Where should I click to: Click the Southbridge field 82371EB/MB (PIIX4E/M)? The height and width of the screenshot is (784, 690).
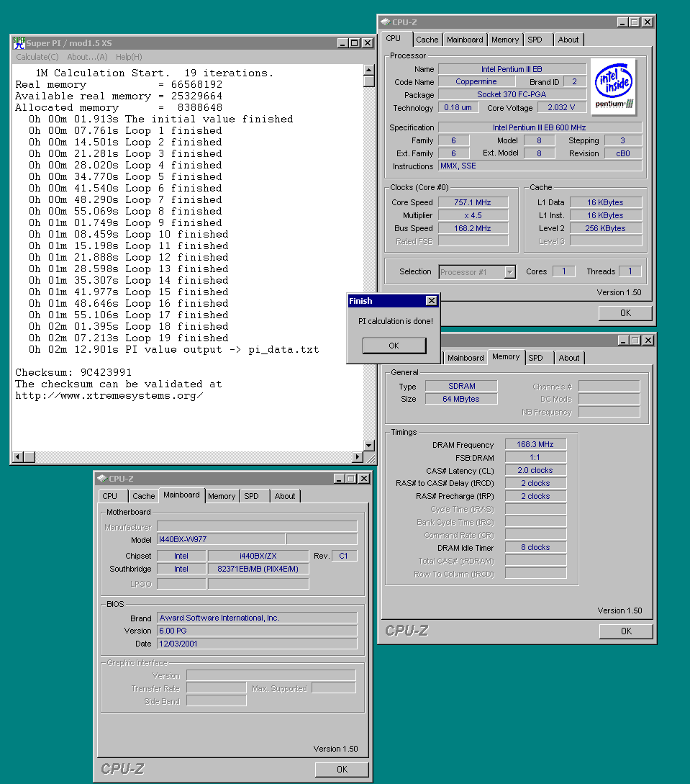point(258,569)
